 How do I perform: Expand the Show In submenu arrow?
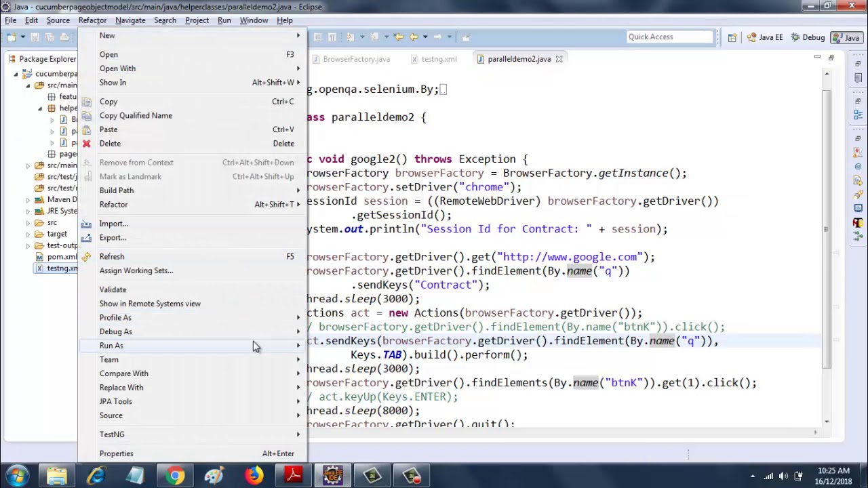(x=298, y=83)
